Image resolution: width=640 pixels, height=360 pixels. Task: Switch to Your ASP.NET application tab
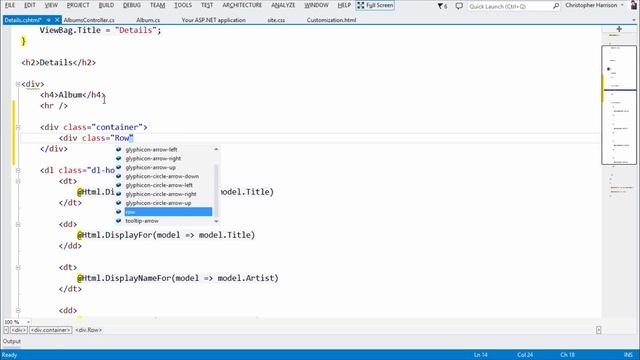(213, 20)
